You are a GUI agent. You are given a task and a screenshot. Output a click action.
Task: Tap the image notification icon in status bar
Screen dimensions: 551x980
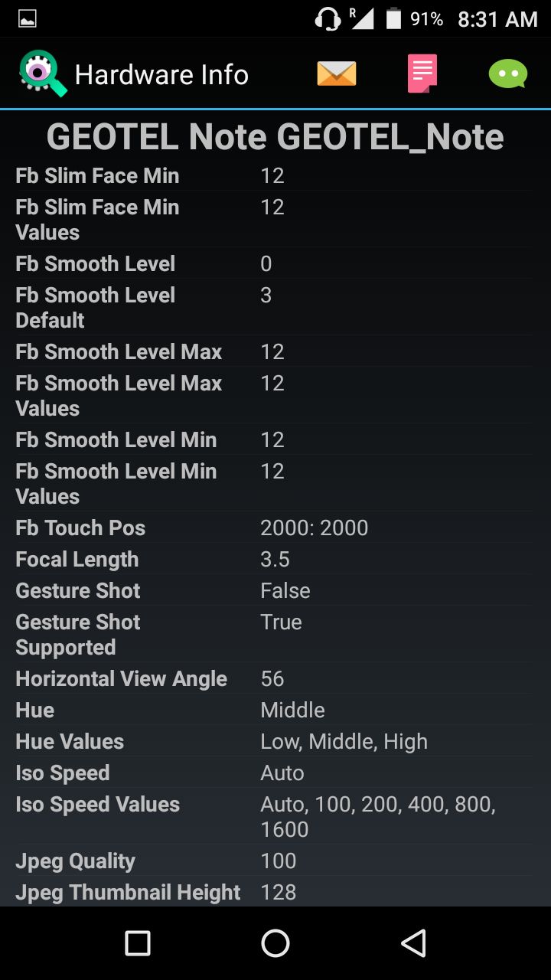tap(28, 19)
